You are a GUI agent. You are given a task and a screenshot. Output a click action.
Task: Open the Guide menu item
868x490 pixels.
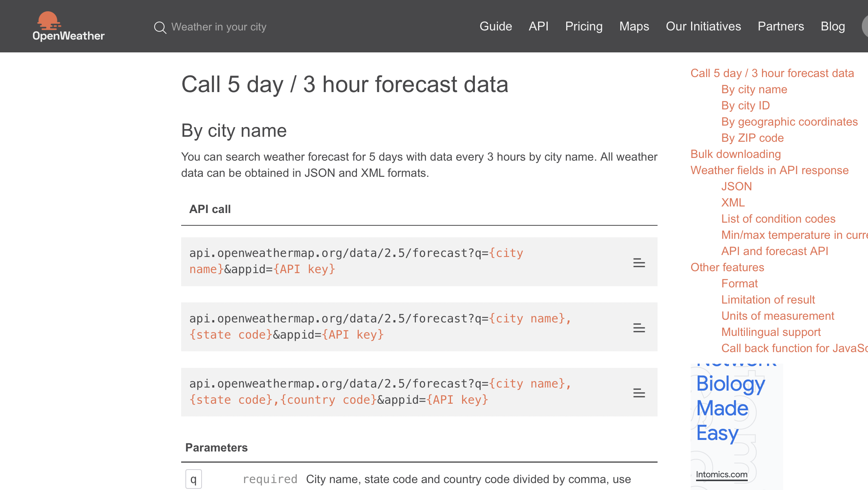tap(496, 26)
